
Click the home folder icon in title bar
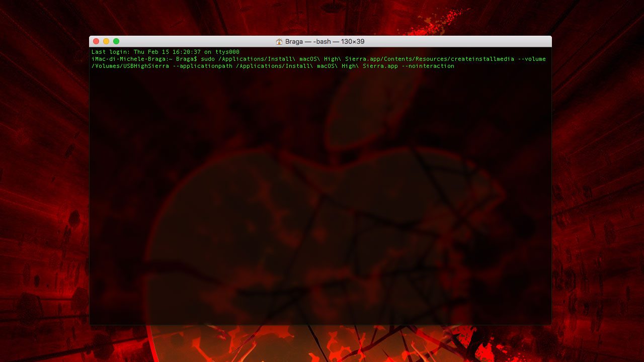click(x=279, y=42)
